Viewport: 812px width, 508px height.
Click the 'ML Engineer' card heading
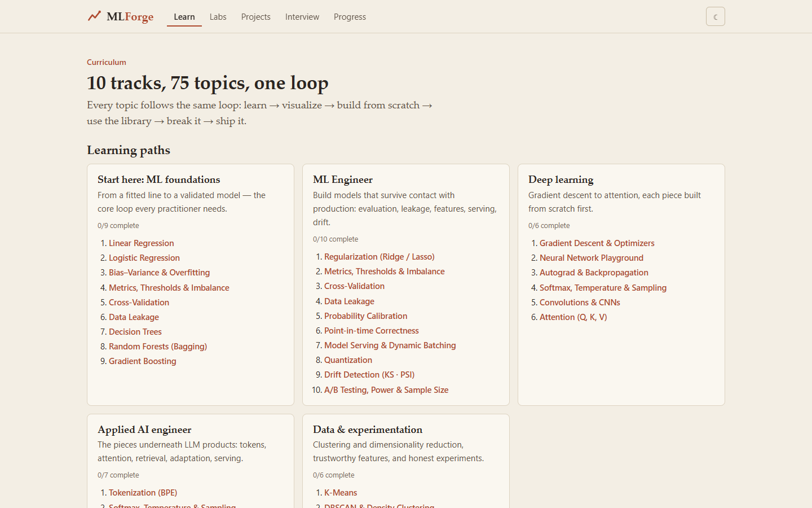[x=343, y=179]
